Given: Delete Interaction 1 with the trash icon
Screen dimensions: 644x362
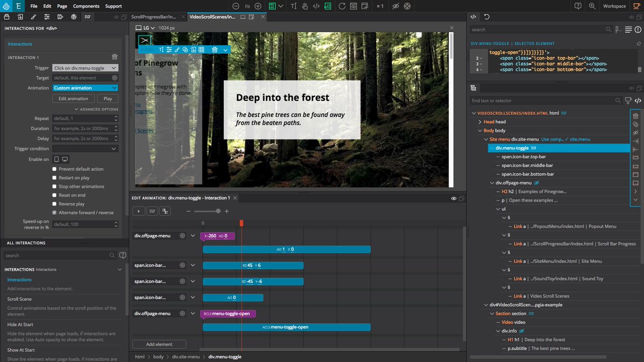Looking at the screenshot, I should pyautogui.click(x=114, y=57).
